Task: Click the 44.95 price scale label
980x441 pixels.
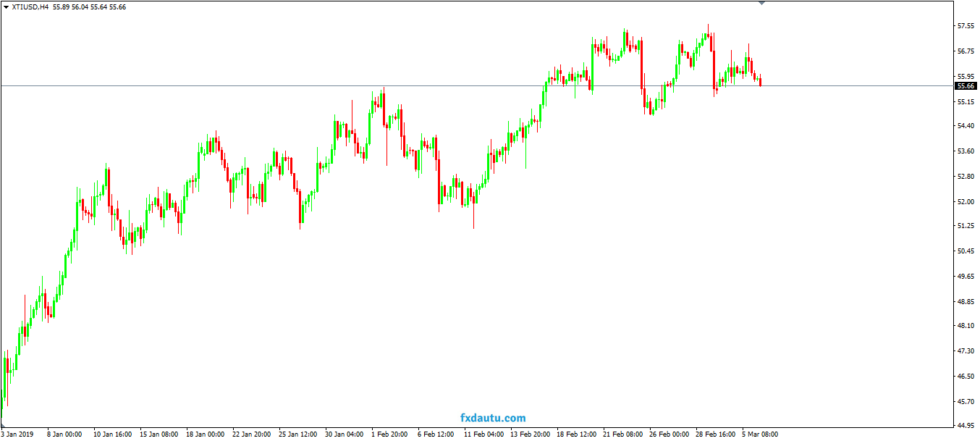Action: (965, 426)
